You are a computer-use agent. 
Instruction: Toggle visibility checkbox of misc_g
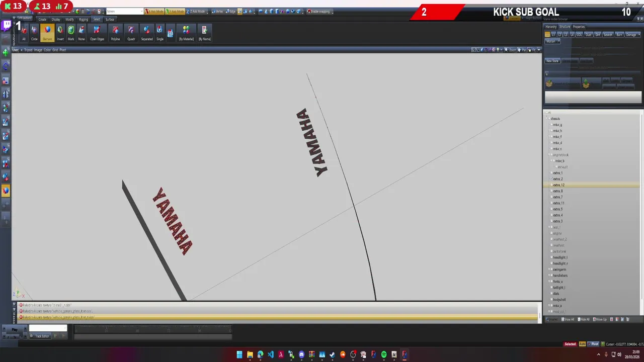(x=551, y=125)
